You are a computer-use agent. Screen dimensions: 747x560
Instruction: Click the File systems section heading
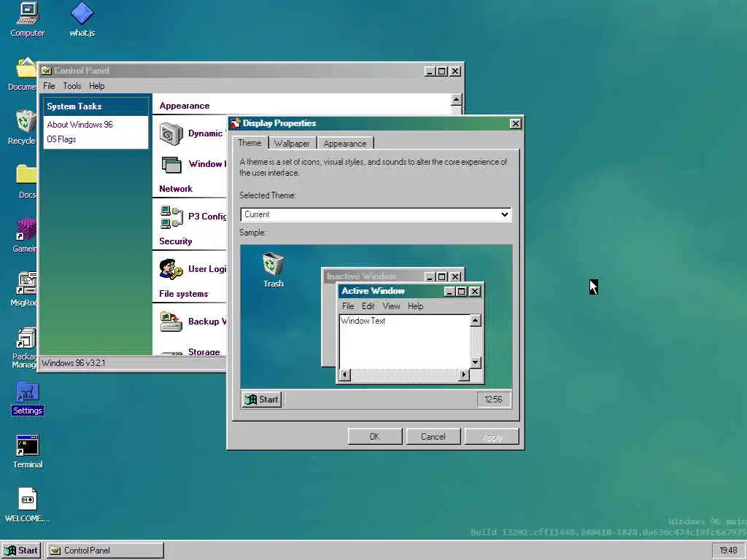coord(184,294)
